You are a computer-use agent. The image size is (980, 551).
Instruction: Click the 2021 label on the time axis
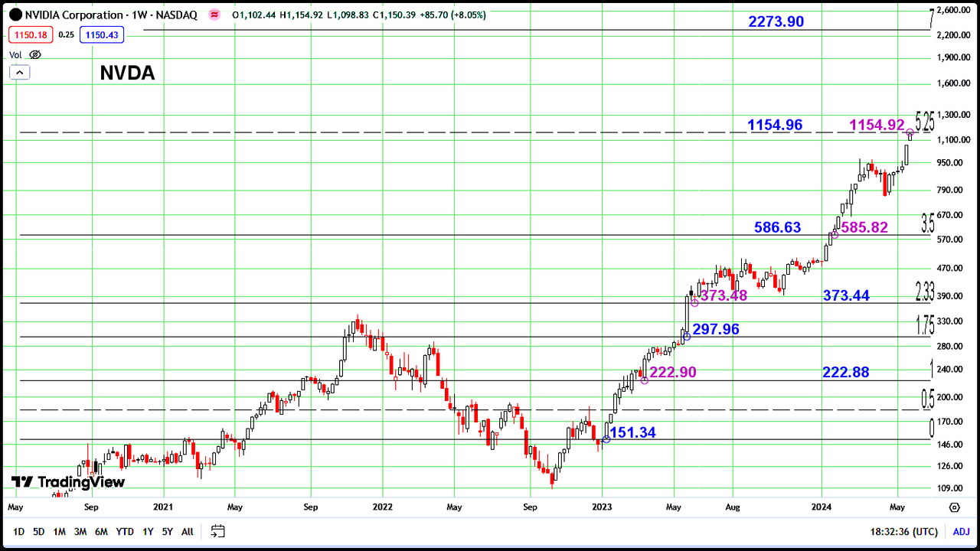[x=162, y=507]
